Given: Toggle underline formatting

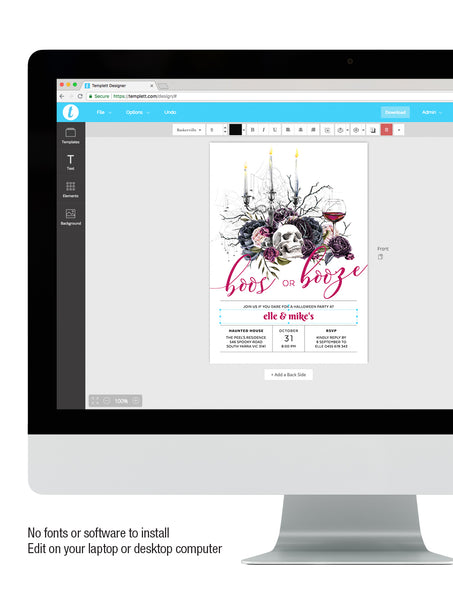Looking at the screenshot, I should 275,130.
